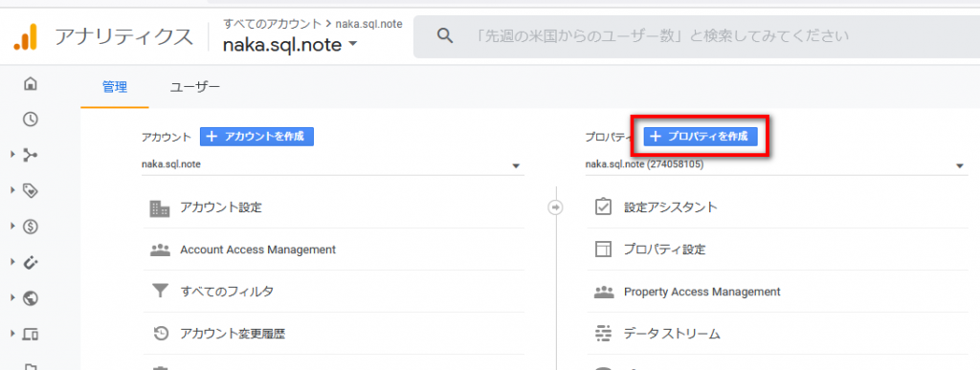The image size is (980, 370).
Task: Open the Realtime clock icon
Action: 30,120
